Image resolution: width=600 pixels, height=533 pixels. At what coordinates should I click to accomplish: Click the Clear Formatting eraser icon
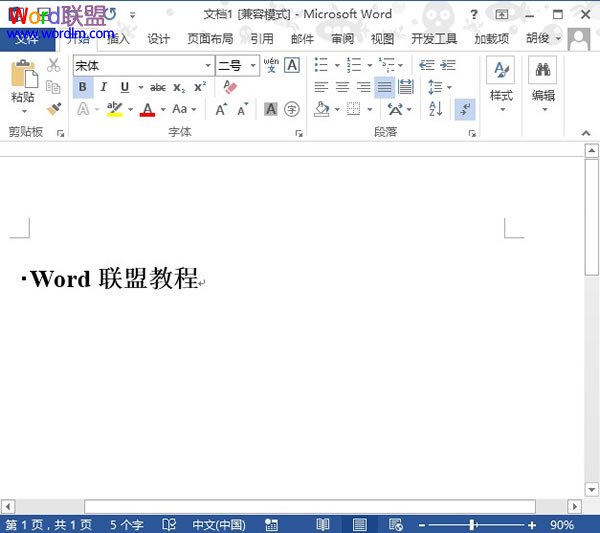[230, 87]
